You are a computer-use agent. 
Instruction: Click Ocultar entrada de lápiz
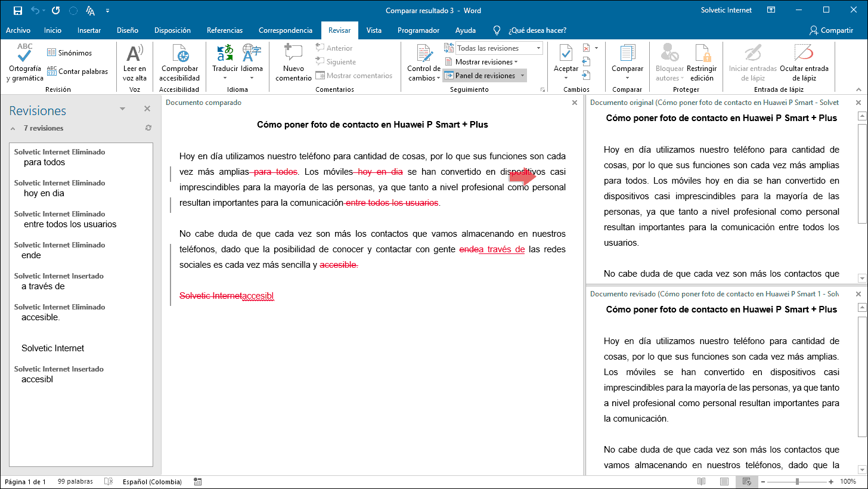(804, 63)
